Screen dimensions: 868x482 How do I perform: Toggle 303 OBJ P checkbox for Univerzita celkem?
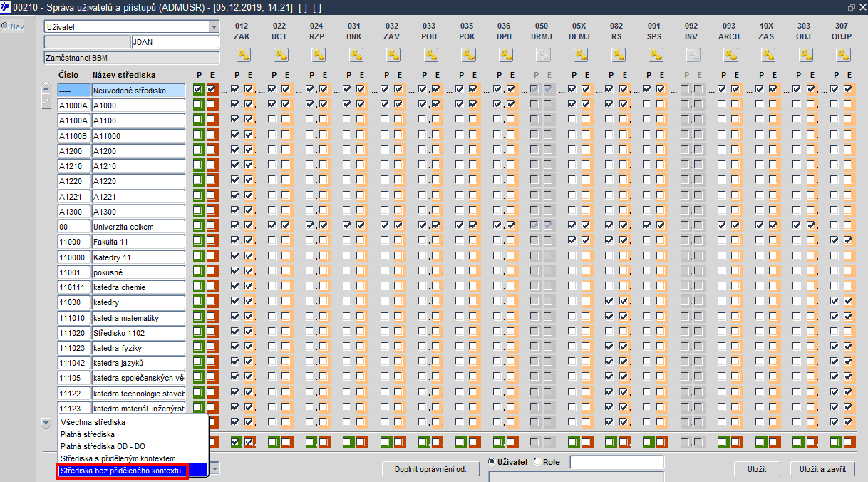coord(797,227)
